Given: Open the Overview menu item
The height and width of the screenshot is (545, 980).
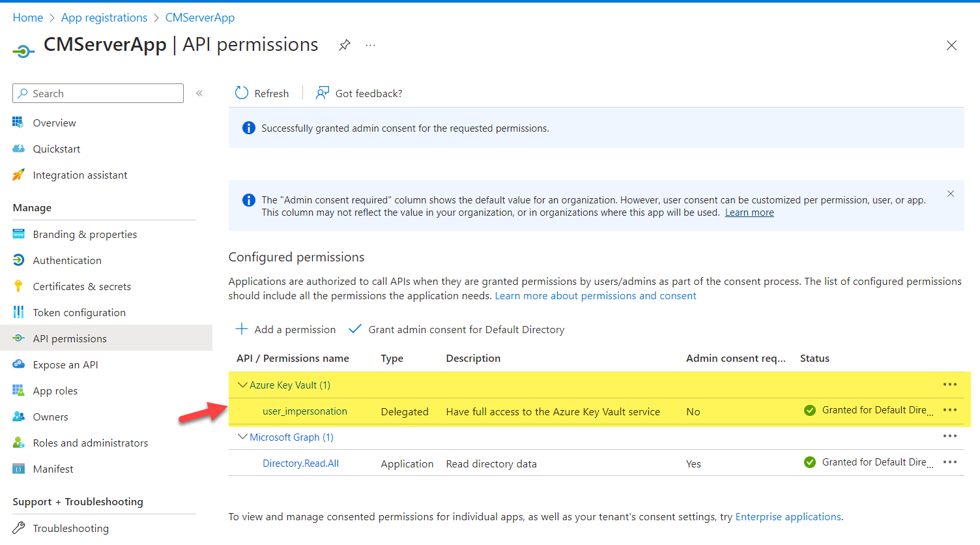Looking at the screenshot, I should point(54,123).
